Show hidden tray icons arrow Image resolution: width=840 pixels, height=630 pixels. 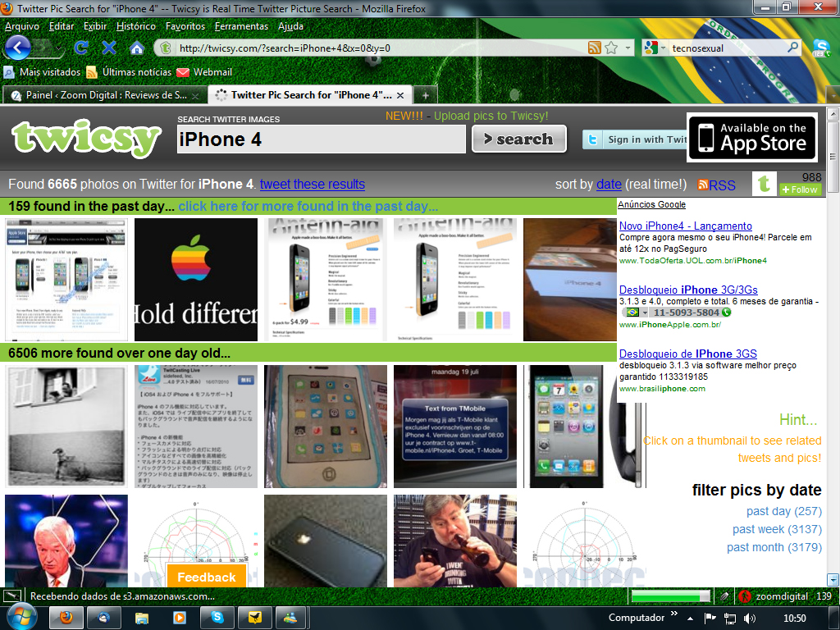(690, 619)
